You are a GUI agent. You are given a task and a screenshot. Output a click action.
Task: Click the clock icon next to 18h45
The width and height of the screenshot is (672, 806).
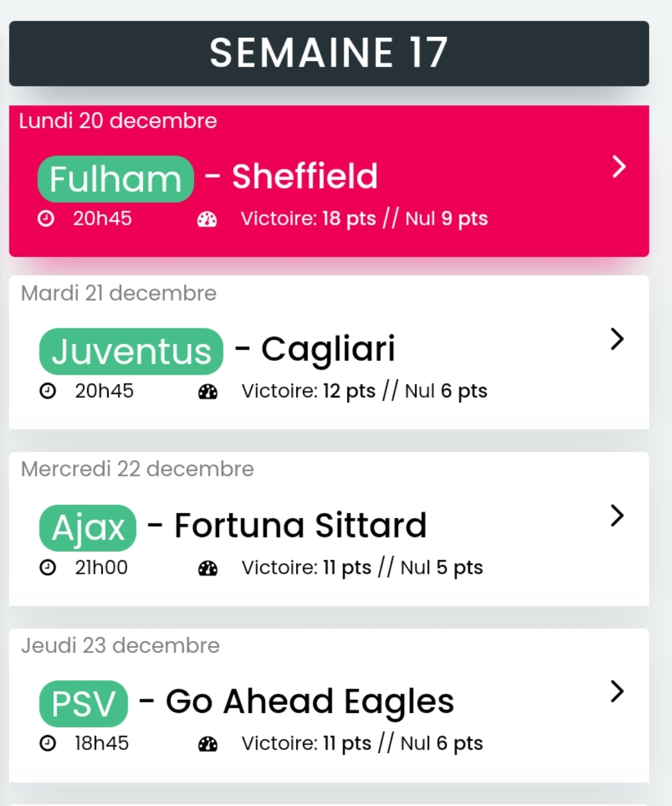click(x=48, y=743)
